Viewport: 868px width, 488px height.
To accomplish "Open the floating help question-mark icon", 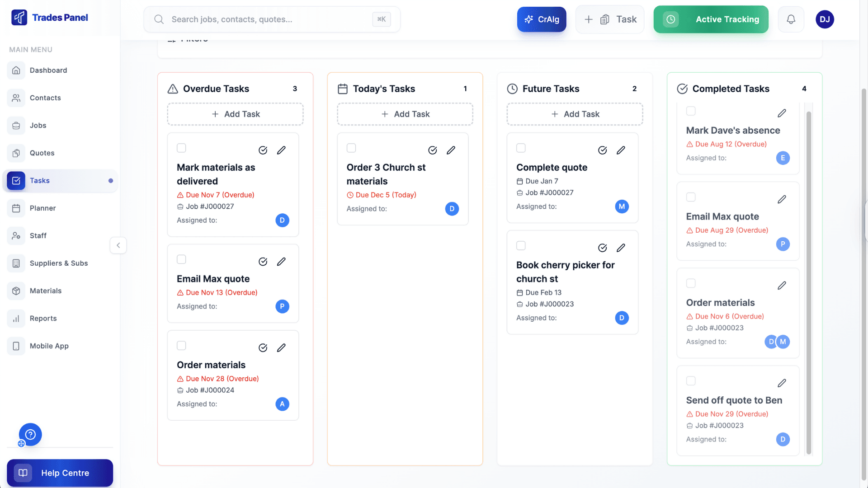I will click(x=30, y=434).
